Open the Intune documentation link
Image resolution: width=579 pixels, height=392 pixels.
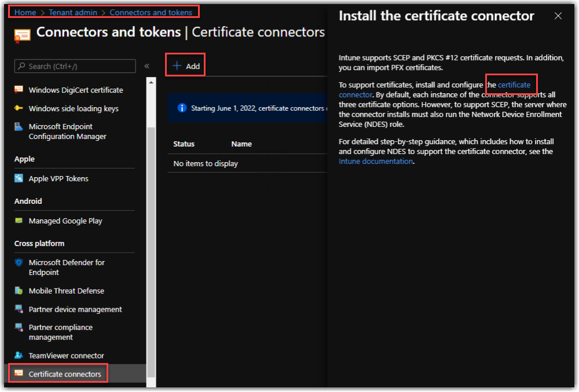click(x=376, y=162)
